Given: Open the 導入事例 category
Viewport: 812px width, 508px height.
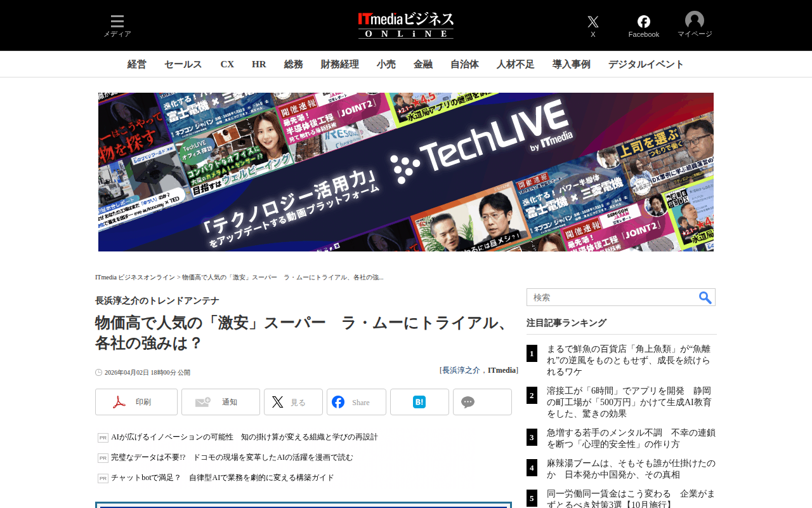Looking at the screenshot, I should pyautogui.click(x=572, y=64).
